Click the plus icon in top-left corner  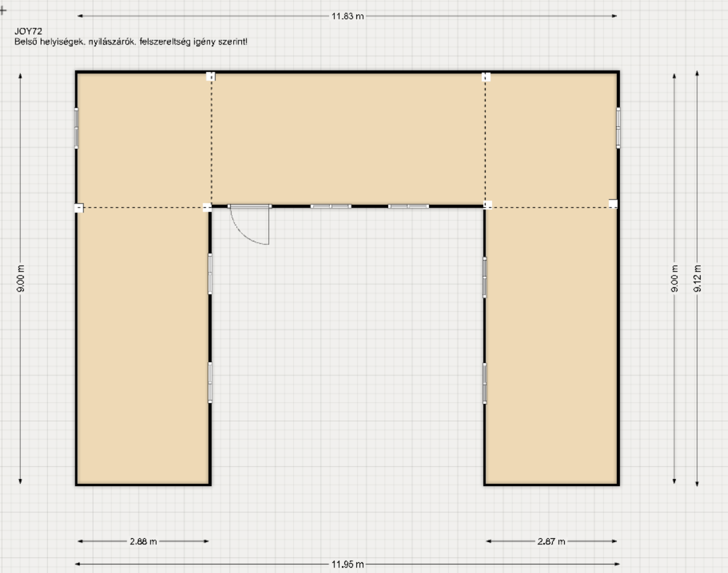pos(3,11)
